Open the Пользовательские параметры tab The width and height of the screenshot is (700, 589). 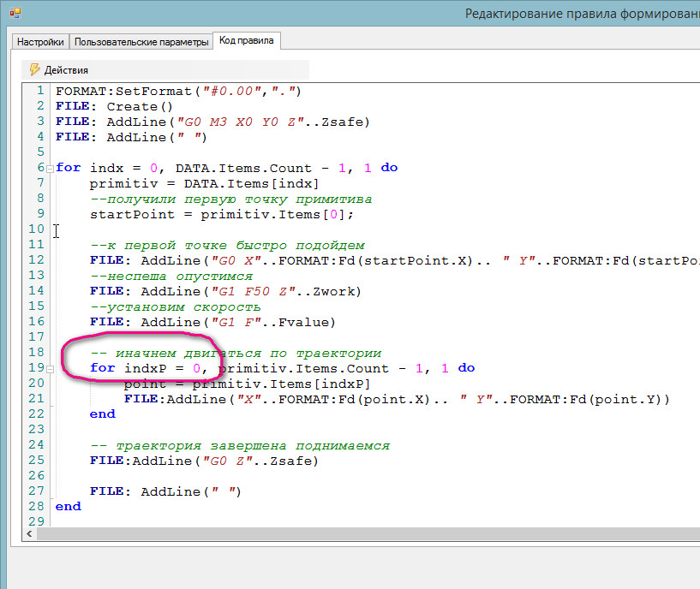pyautogui.click(x=141, y=42)
